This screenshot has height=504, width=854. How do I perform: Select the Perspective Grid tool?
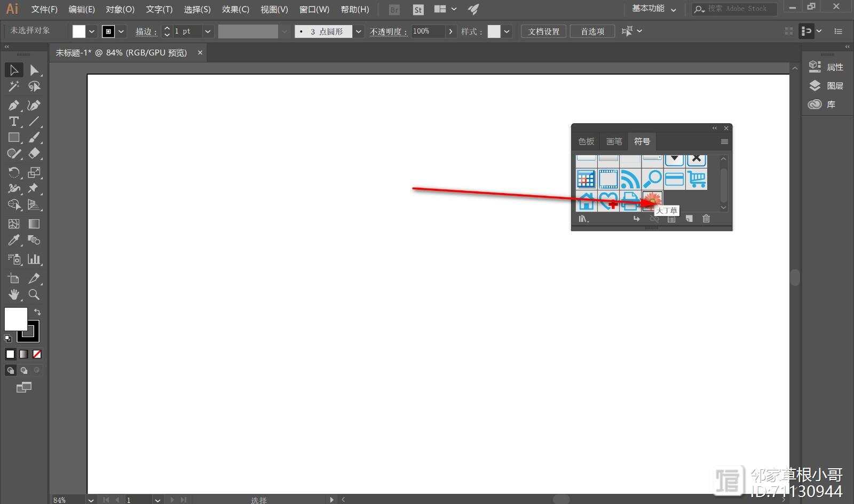(34, 205)
